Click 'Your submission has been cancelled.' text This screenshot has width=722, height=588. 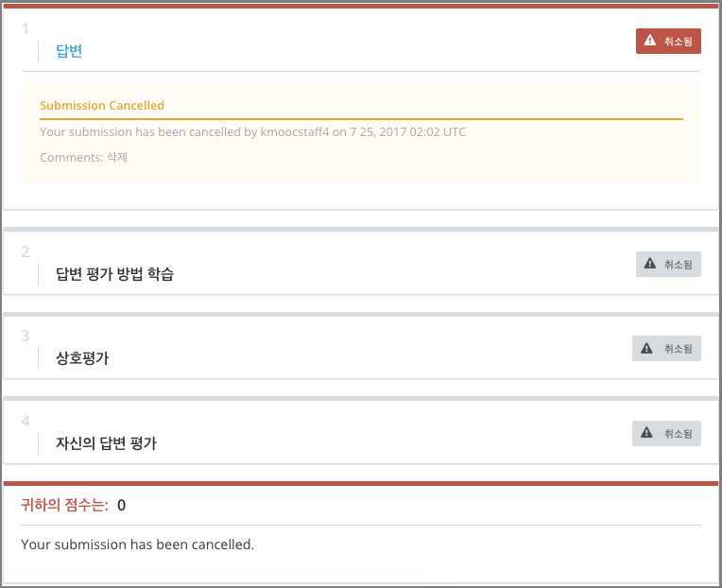[x=137, y=545]
